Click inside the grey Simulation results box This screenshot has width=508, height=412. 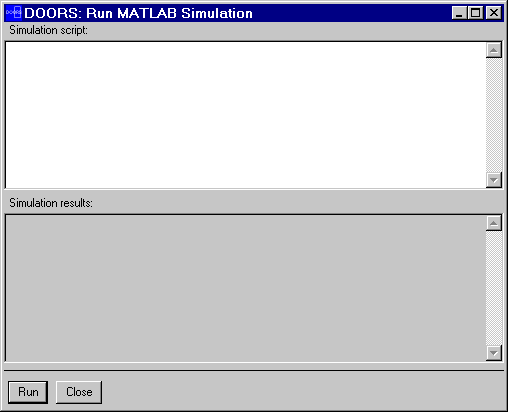246,288
